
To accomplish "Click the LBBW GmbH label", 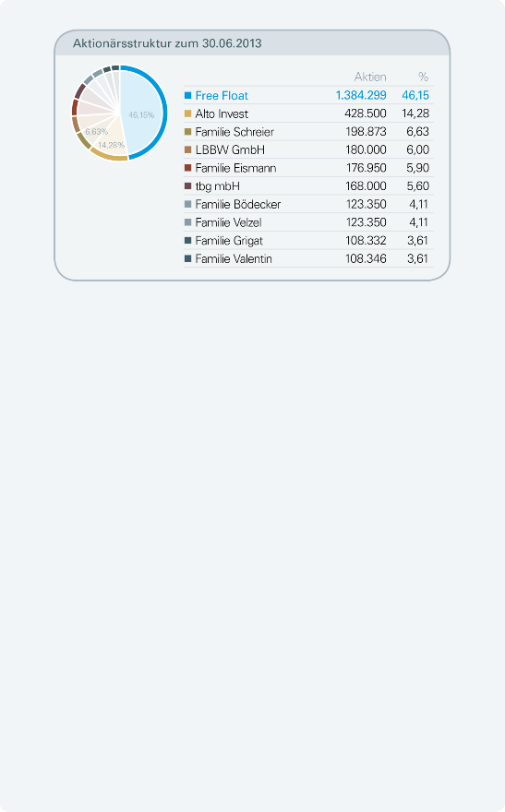I will (x=230, y=150).
